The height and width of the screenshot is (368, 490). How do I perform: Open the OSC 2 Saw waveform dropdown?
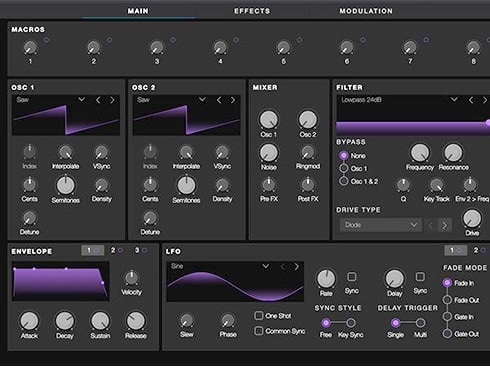click(202, 99)
